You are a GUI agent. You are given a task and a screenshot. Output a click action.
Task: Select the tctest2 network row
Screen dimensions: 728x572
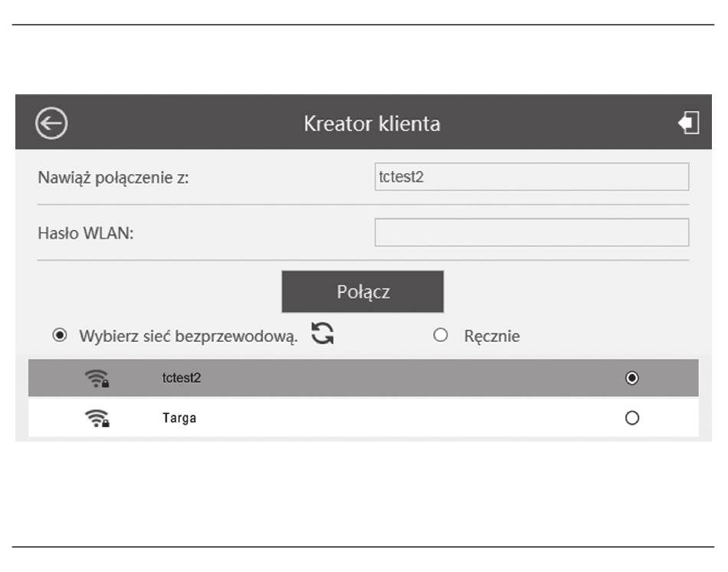(x=363, y=378)
